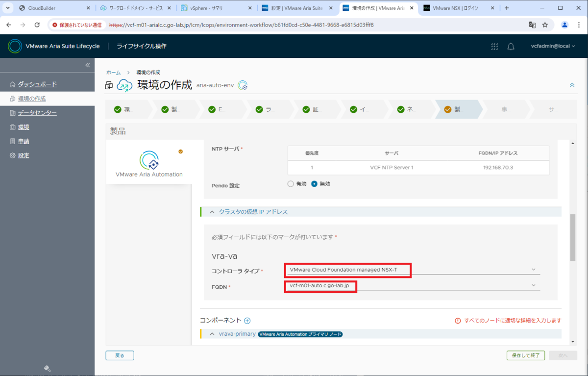Click the ダッシュボード home icon
Viewport: 588px width, 376px height.
[13, 84]
